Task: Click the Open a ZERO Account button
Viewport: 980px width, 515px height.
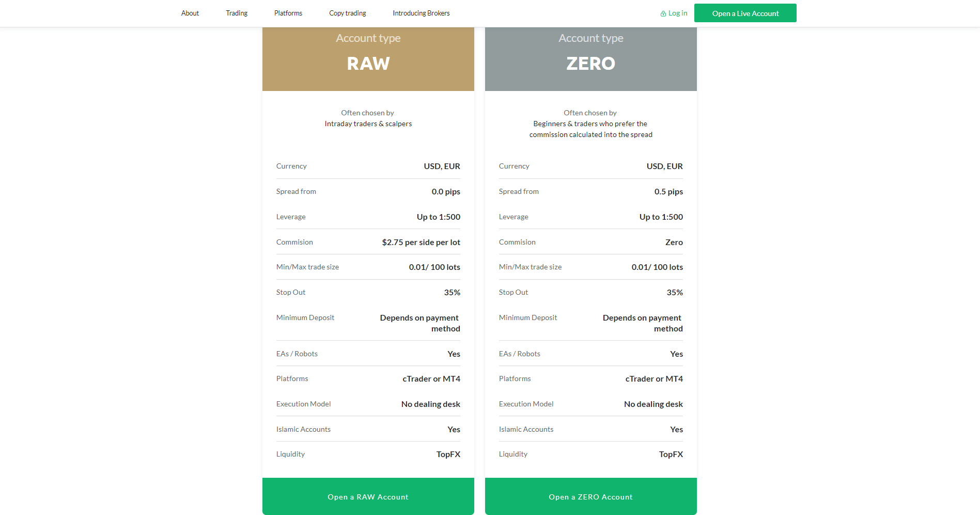Action: pyautogui.click(x=590, y=496)
